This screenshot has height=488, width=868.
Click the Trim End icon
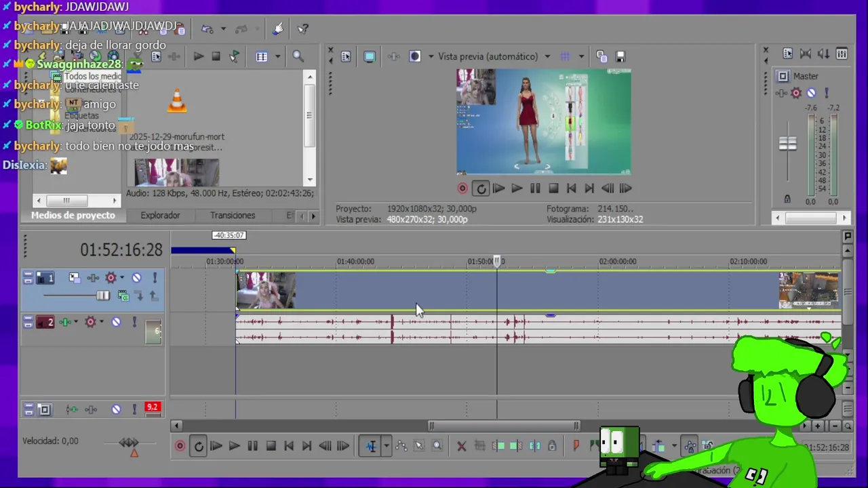pos(516,446)
